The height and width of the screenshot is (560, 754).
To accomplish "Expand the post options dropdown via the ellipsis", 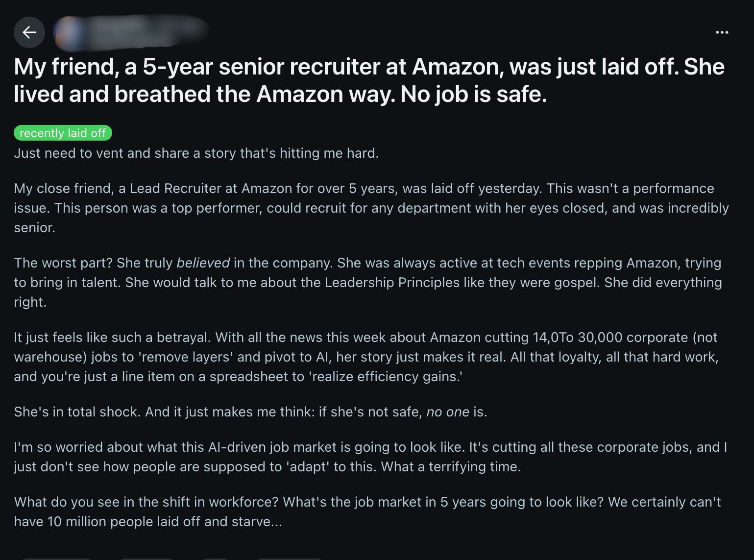I will (722, 32).
